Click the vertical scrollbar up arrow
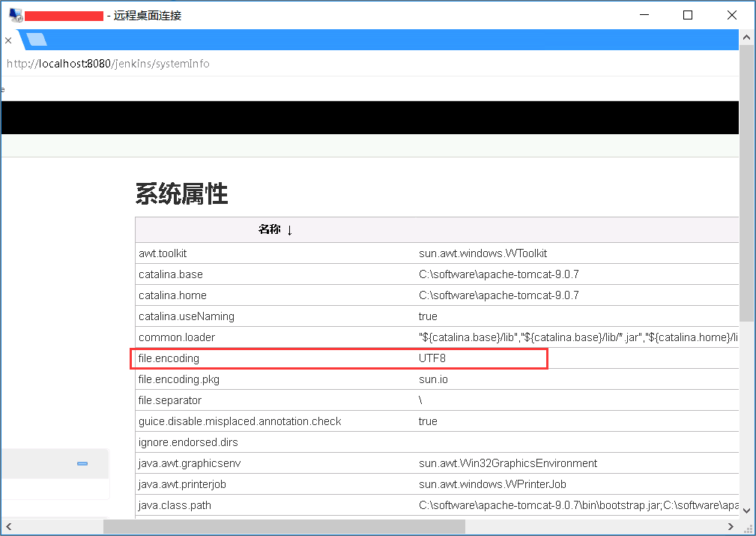The width and height of the screenshot is (756, 536). 747,37
